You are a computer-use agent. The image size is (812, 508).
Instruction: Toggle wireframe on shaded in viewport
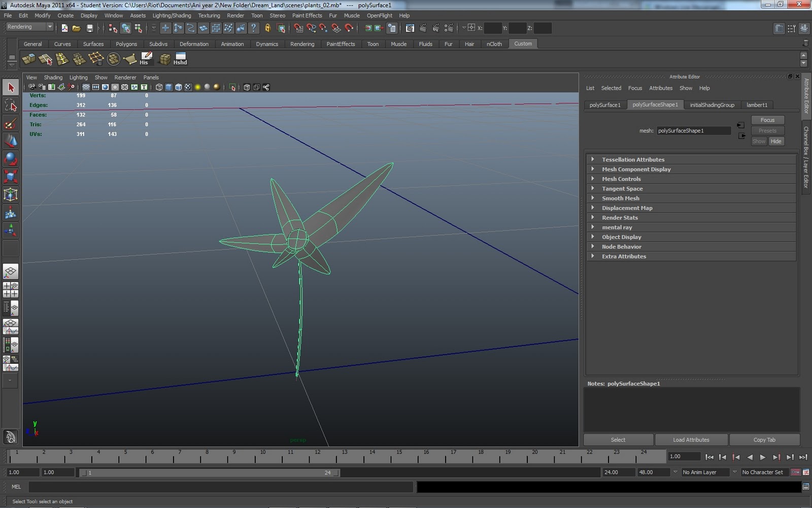click(178, 87)
